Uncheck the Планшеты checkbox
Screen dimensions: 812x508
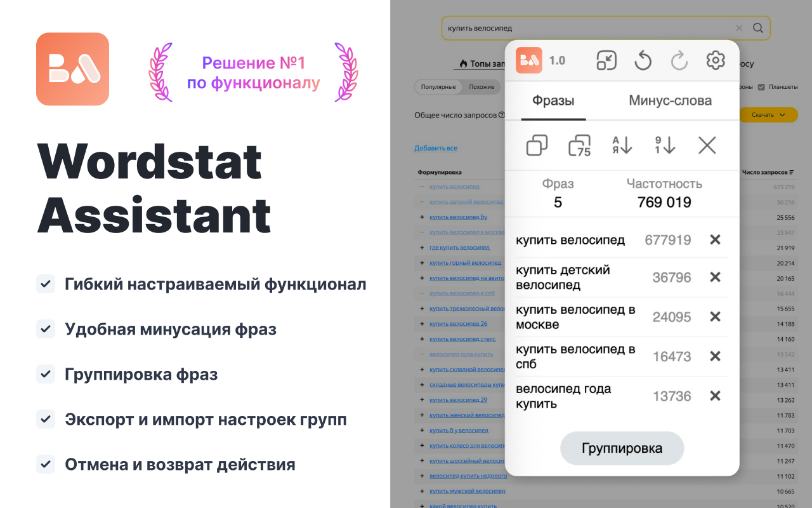point(761,87)
